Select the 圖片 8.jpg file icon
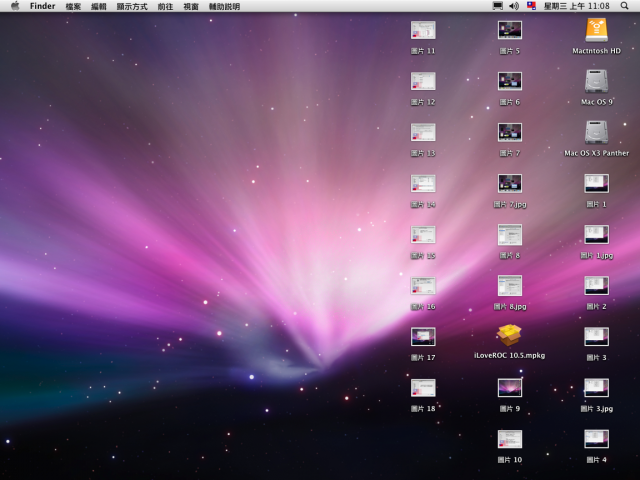640x480 pixels. pos(510,286)
